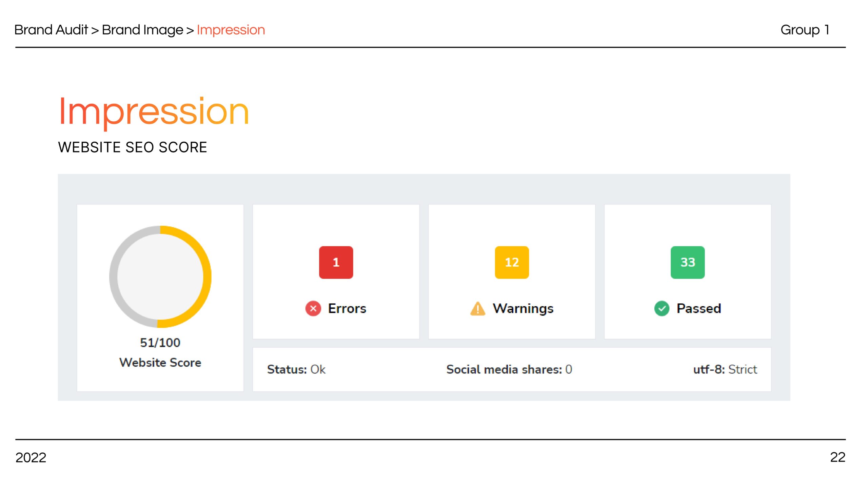Click the 51/100 score text
This screenshot has height=488, width=868.
click(160, 343)
